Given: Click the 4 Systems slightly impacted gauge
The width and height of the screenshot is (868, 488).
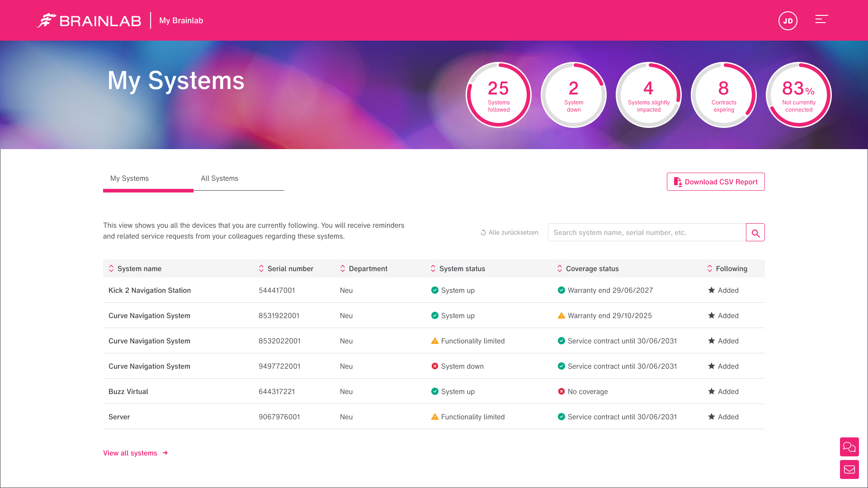Looking at the screenshot, I should tap(649, 95).
